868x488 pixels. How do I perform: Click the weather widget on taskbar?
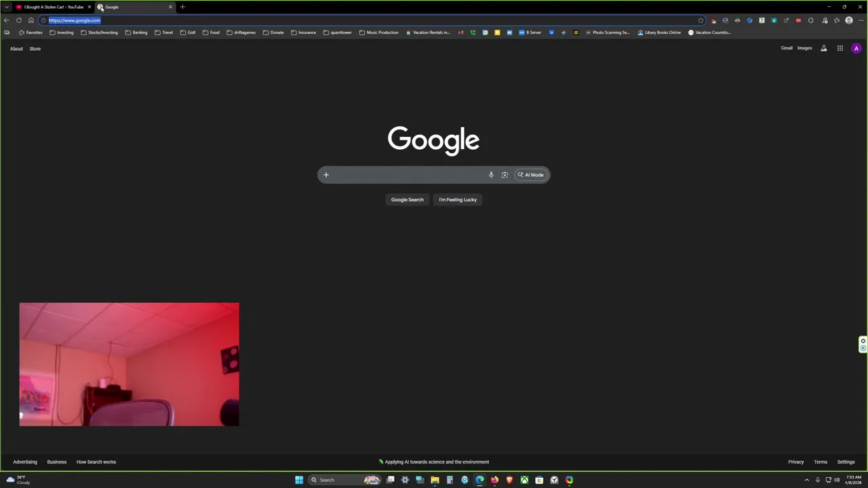tap(18, 480)
